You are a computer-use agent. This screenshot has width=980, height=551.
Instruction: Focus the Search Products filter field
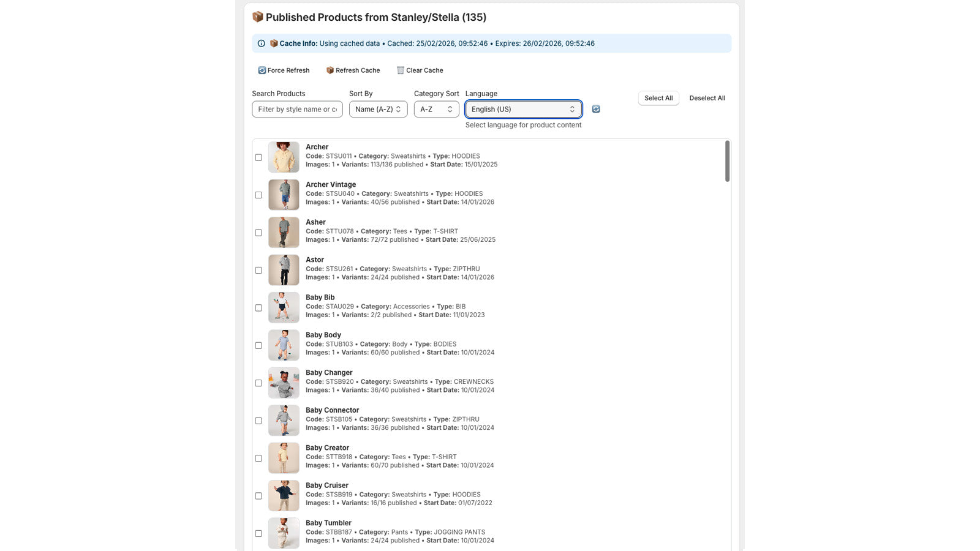[297, 109]
